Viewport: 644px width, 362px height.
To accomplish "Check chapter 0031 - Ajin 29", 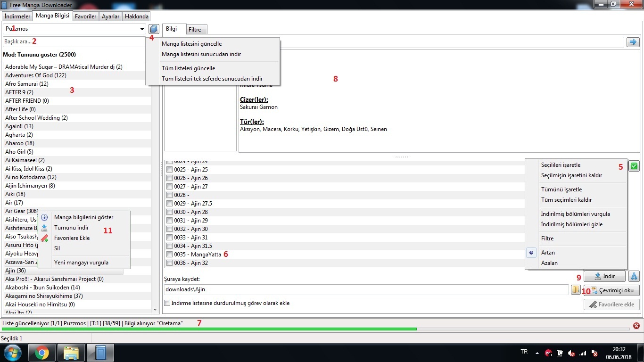I will (x=170, y=221).
